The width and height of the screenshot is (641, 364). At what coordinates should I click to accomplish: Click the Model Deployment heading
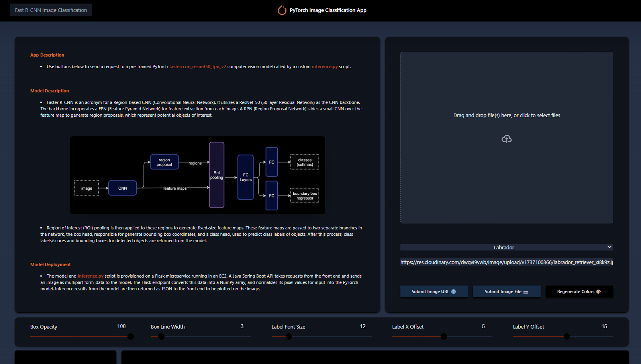pyautogui.click(x=50, y=264)
